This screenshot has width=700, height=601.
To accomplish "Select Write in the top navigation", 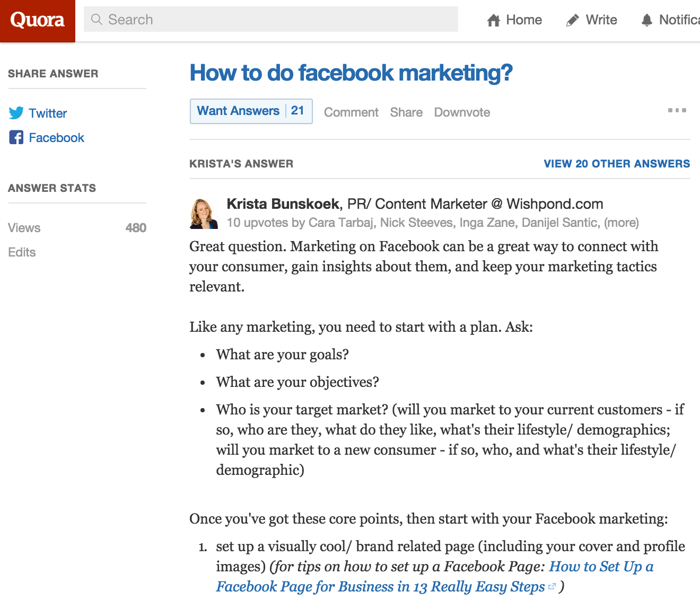I will (x=601, y=20).
